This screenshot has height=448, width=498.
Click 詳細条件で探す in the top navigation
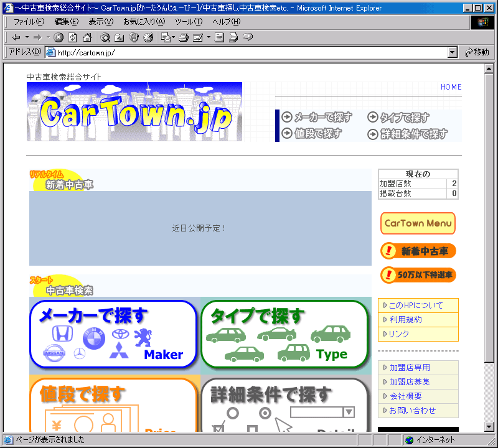pos(408,134)
